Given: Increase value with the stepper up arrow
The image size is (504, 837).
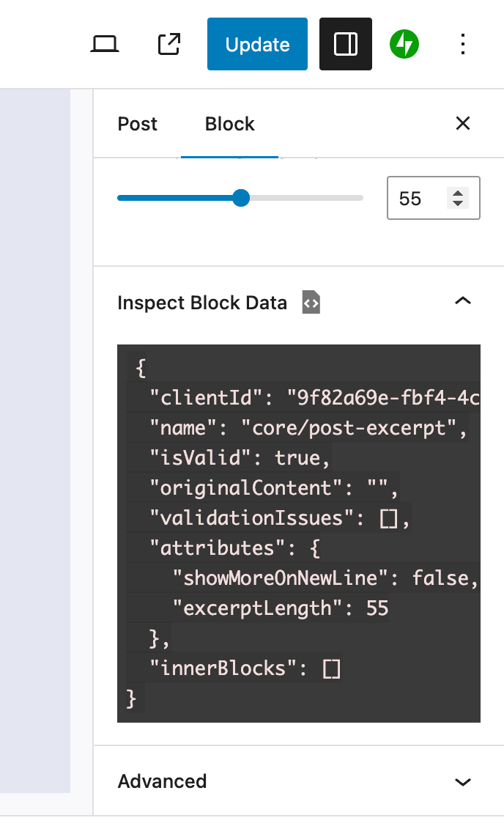Looking at the screenshot, I should [458, 193].
